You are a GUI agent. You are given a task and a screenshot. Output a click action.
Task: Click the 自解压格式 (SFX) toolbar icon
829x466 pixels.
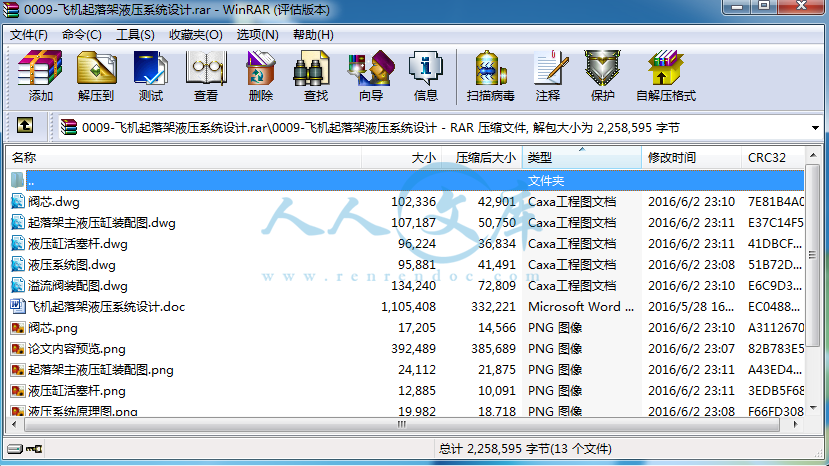[x=666, y=68]
